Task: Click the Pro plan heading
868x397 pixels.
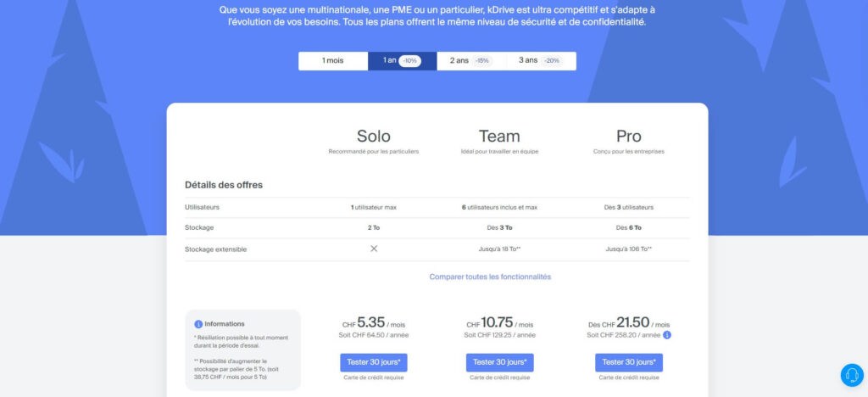Action: (629, 136)
